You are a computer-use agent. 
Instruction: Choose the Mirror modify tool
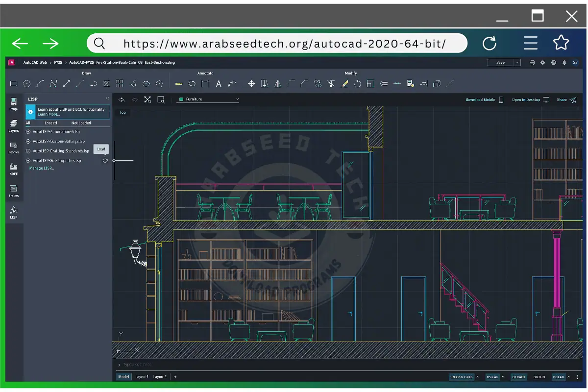click(x=278, y=84)
